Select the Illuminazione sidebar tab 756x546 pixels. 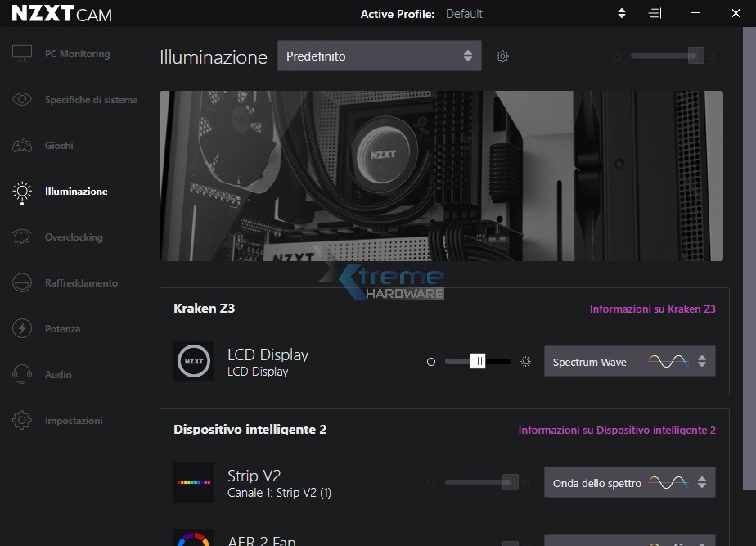click(75, 192)
